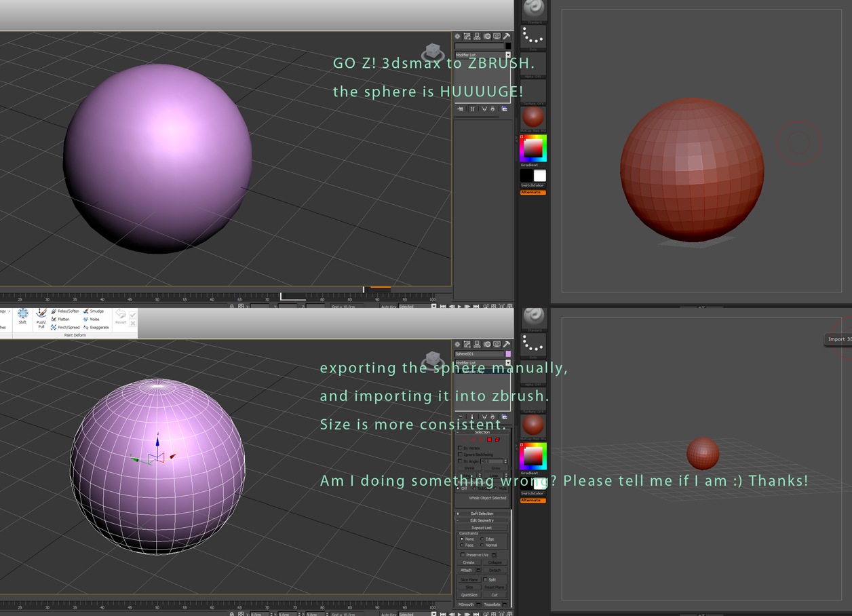Open Configure Modifier Sets in the unnamed-object panel
The width and height of the screenshot is (852, 616).
coord(504,109)
